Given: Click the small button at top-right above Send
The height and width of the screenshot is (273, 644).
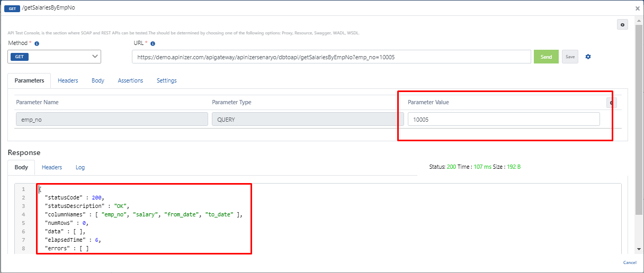Looking at the screenshot, I should [622, 25].
